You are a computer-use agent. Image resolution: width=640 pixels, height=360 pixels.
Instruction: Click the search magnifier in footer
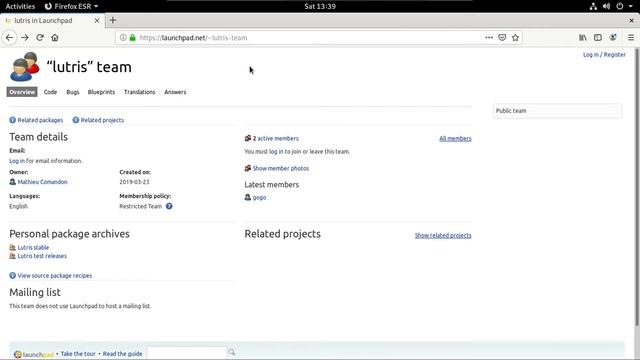231,352
